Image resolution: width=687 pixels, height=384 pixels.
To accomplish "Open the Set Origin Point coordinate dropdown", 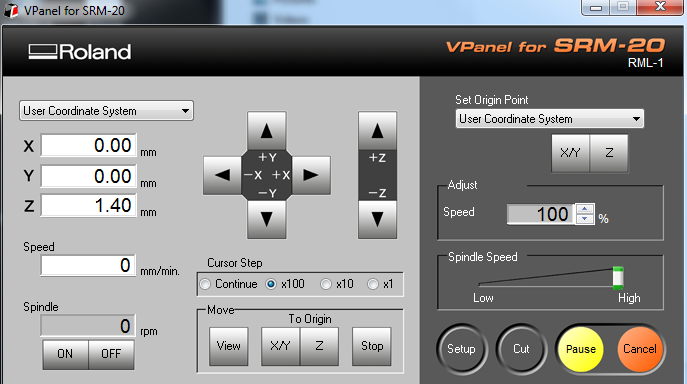I will pos(549,119).
